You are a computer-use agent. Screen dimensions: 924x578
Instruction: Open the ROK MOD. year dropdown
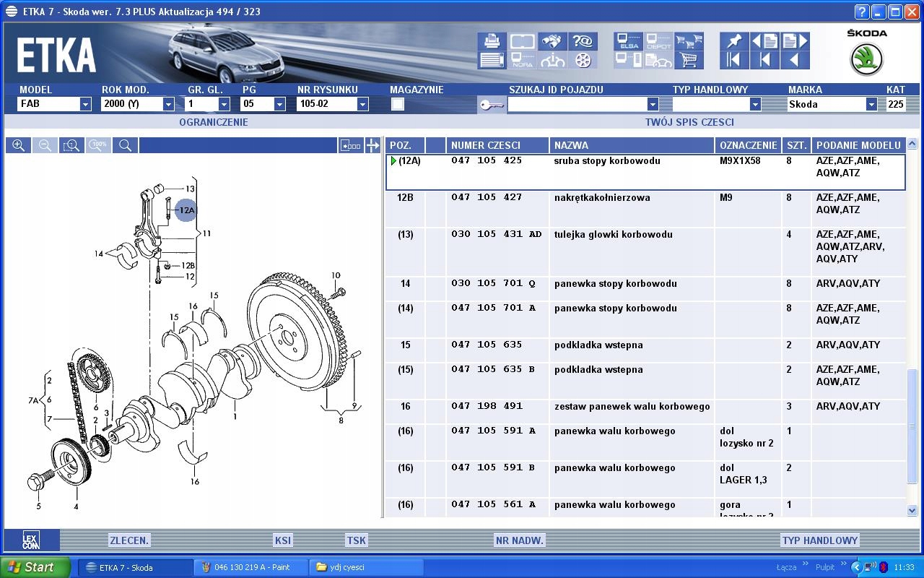pyautogui.click(x=168, y=104)
